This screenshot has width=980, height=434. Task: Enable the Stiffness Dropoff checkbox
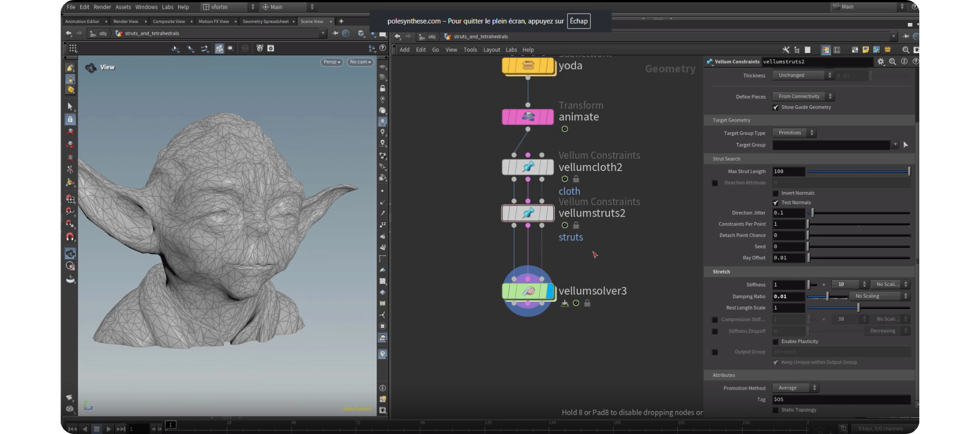point(715,331)
